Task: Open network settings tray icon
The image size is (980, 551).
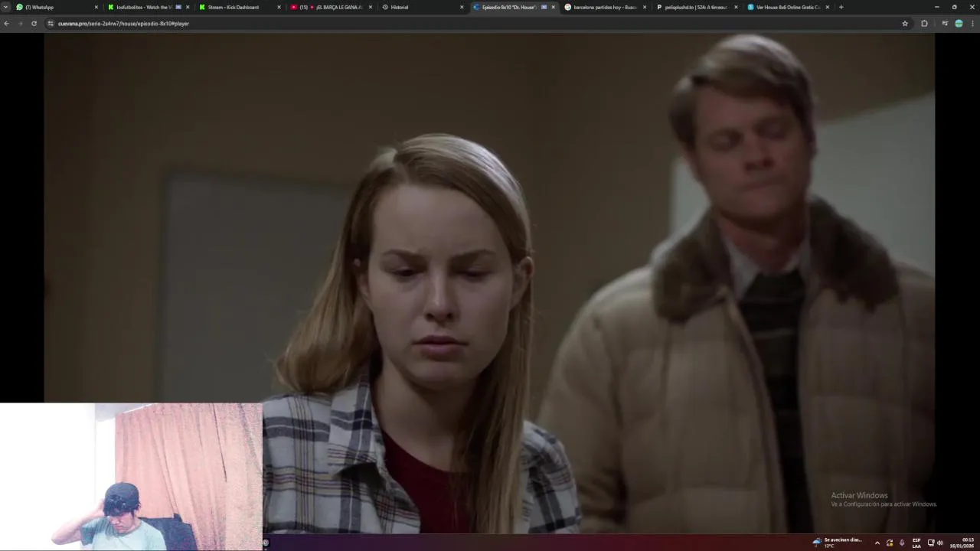Action: (x=931, y=543)
